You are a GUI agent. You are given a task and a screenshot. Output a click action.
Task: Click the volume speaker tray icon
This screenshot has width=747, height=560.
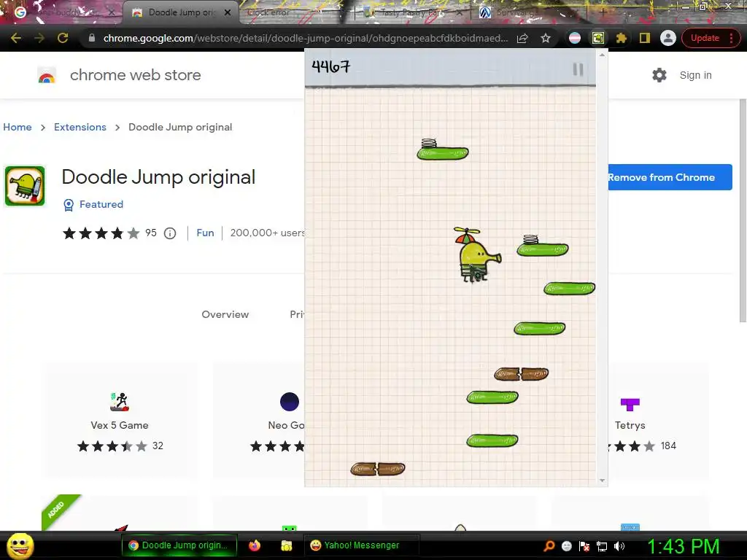(x=619, y=547)
